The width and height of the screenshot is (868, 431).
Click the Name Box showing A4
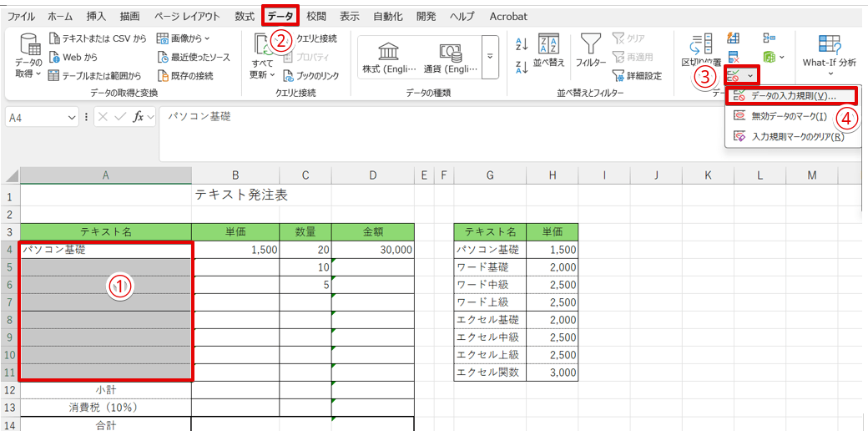pos(35,118)
